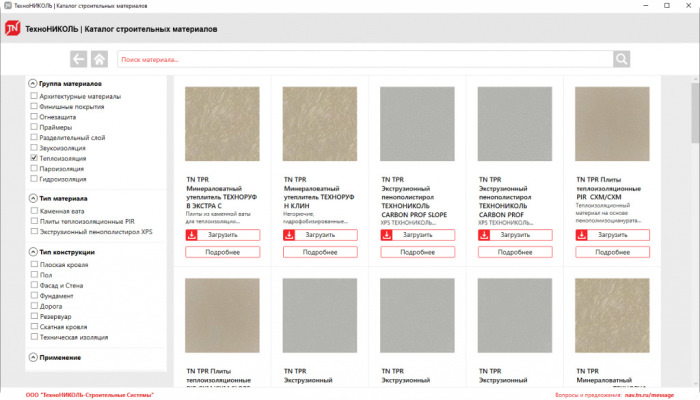Click the magnifier search icon
700x400 pixels.
point(621,59)
